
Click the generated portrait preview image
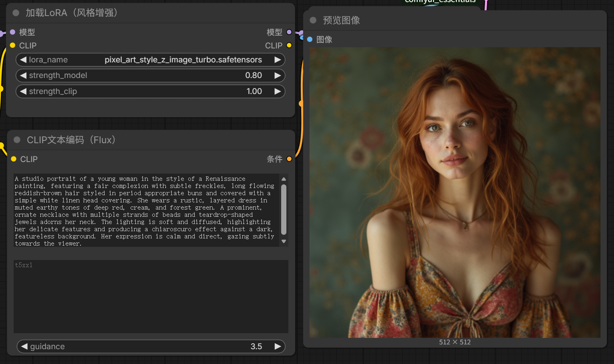(x=455, y=192)
